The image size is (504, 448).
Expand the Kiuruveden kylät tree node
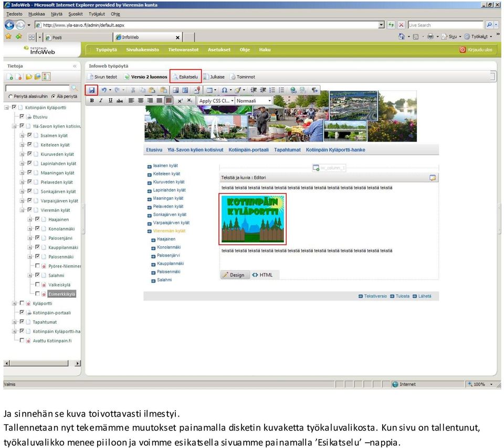[22, 154]
